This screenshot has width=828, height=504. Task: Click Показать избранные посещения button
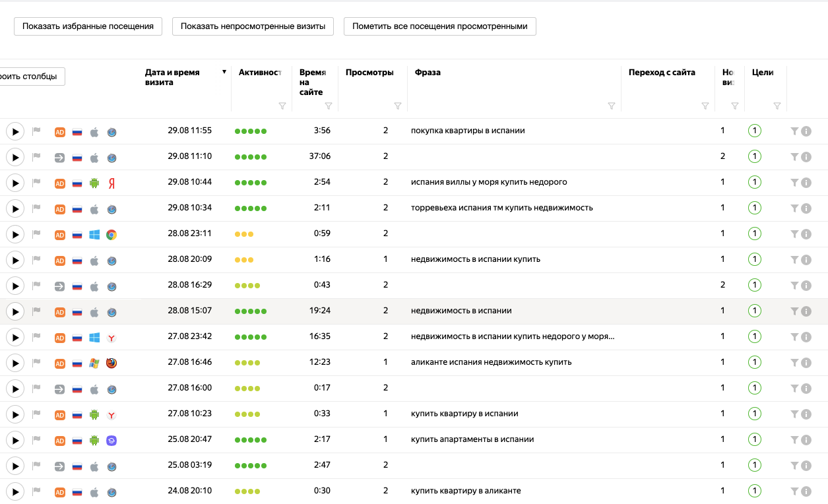coord(88,26)
